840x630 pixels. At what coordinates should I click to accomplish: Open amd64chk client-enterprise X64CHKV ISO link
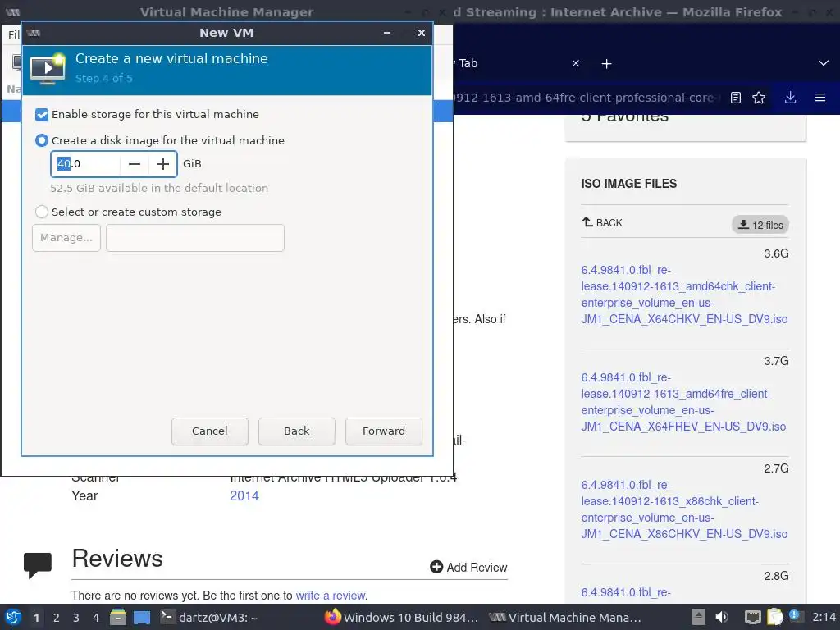click(x=684, y=294)
